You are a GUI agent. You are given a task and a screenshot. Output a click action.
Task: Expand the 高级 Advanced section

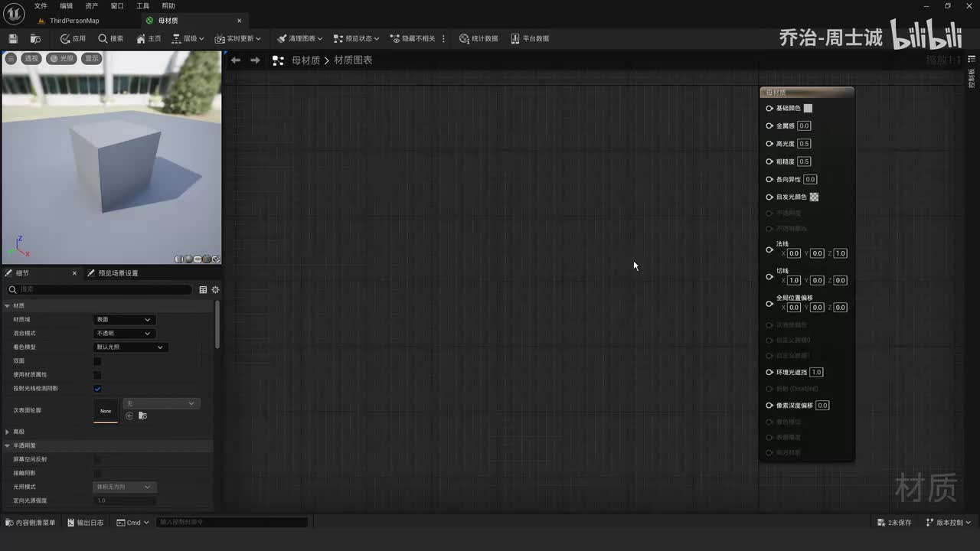click(x=8, y=432)
